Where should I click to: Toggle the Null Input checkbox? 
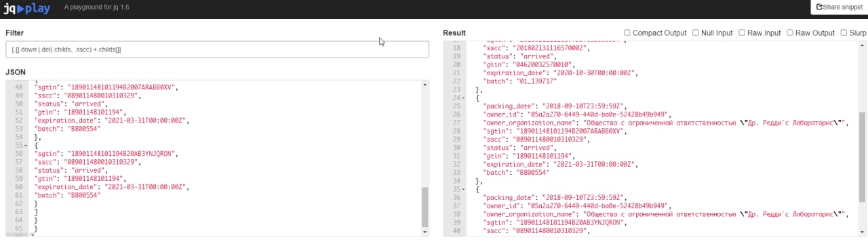pyautogui.click(x=695, y=33)
